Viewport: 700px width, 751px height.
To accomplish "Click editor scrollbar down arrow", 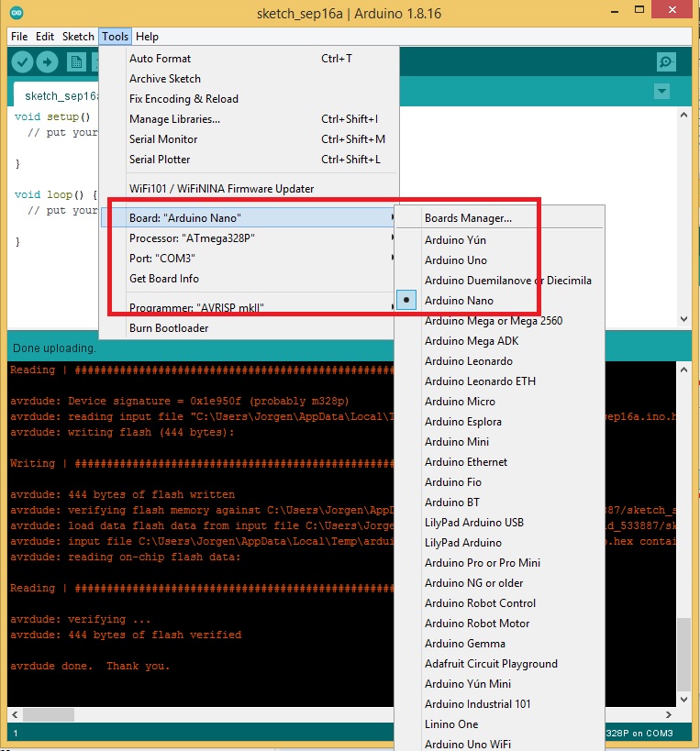I will coord(683,319).
